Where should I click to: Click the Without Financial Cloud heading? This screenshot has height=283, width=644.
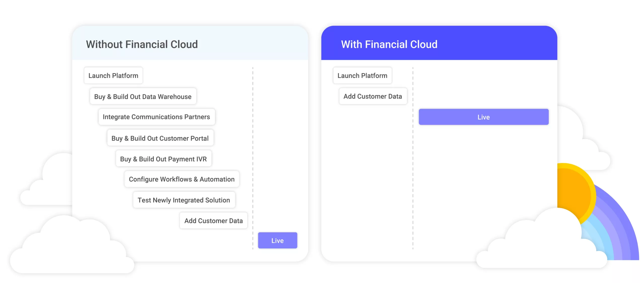pos(142,44)
